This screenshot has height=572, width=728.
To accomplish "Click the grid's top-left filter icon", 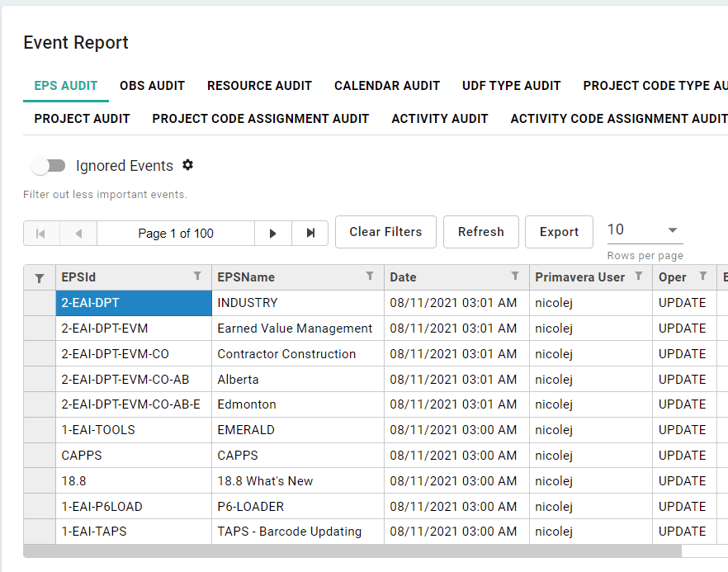I will click(40, 278).
